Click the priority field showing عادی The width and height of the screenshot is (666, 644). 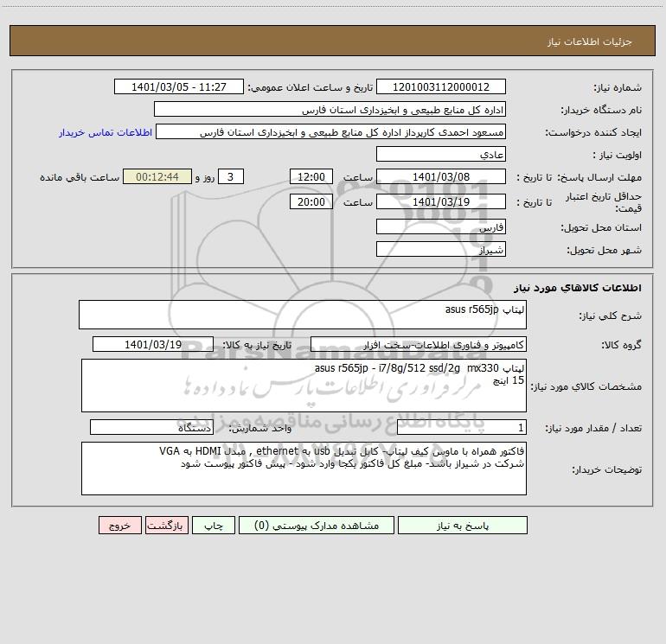pos(441,154)
